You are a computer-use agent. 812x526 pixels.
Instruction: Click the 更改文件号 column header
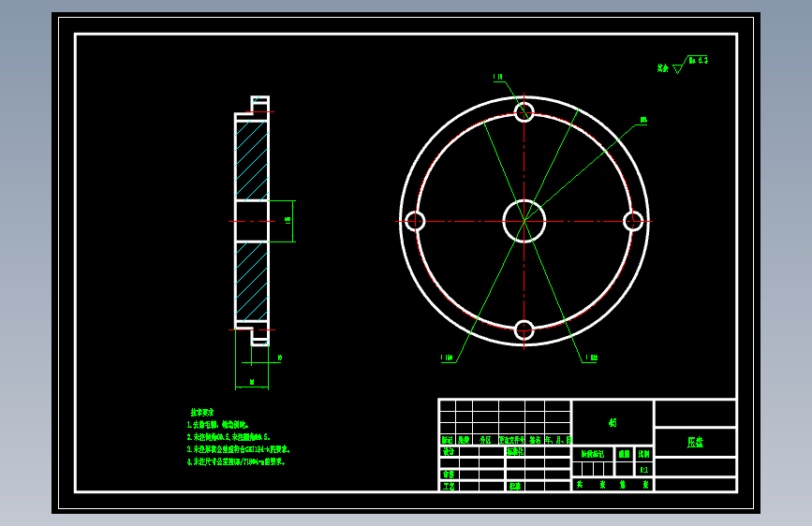click(511, 440)
